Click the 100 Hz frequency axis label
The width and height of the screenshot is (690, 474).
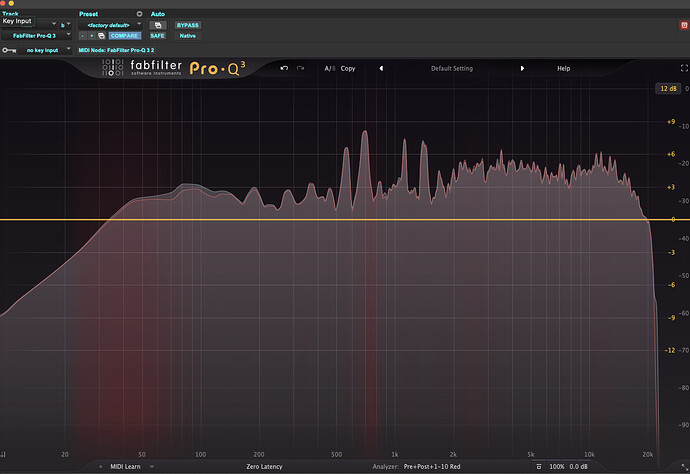(x=200, y=454)
